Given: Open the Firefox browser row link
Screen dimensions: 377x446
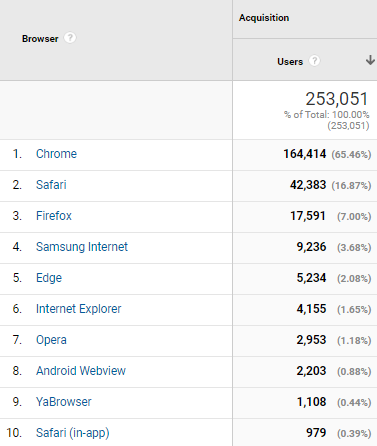Looking at the screenshot, I should point(54,216).
